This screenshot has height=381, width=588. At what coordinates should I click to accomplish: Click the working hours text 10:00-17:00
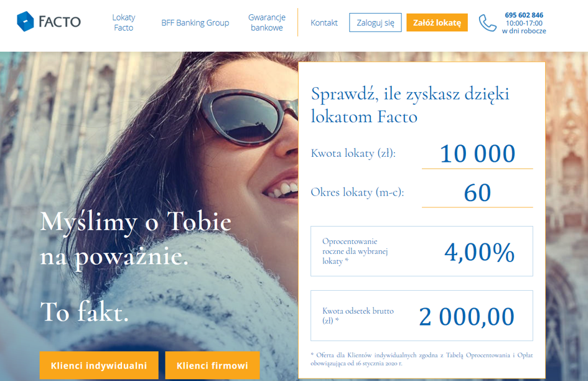tap(524, 23)
